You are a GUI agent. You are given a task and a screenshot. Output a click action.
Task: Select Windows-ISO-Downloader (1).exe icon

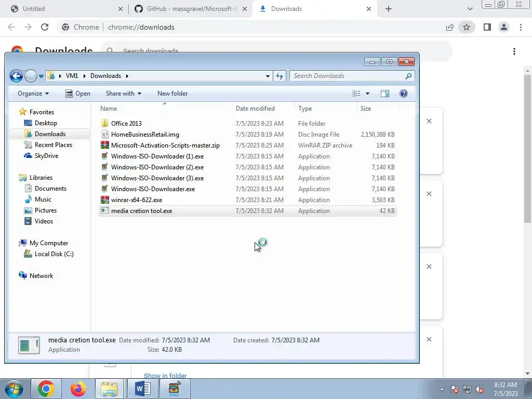coord(105,156)
